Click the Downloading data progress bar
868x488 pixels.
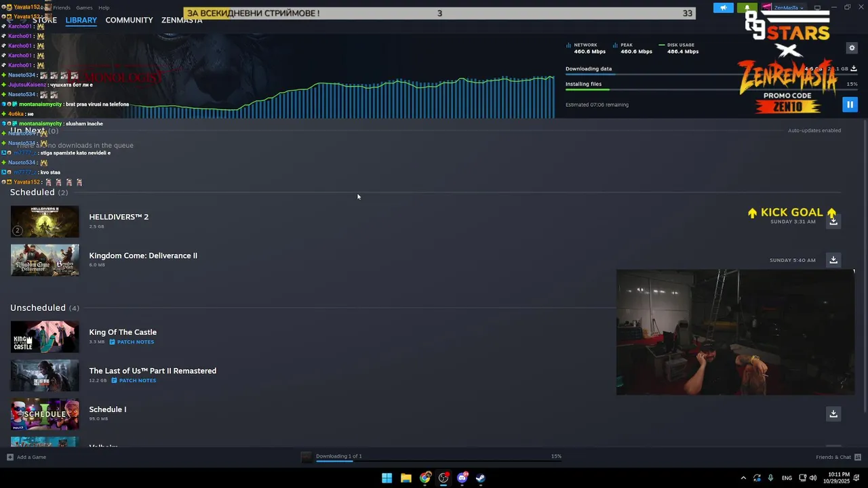click(711, 74)
